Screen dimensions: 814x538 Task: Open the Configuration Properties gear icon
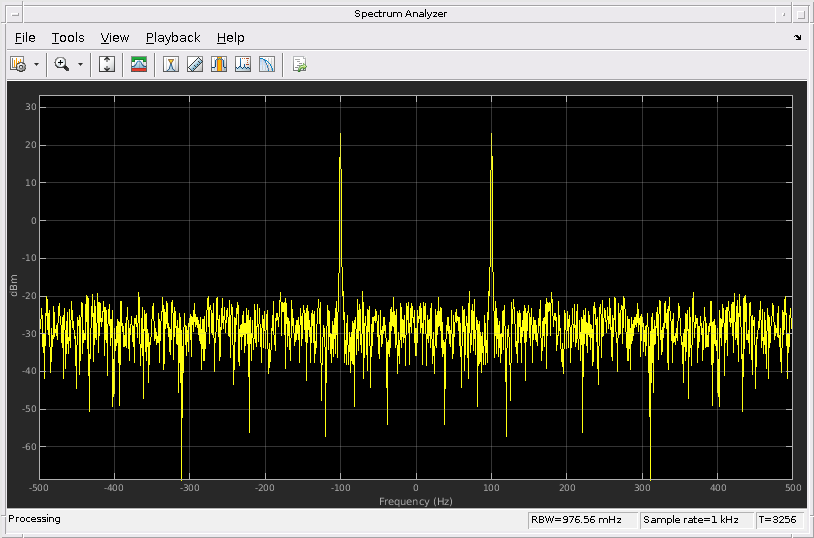pos(18,64)
